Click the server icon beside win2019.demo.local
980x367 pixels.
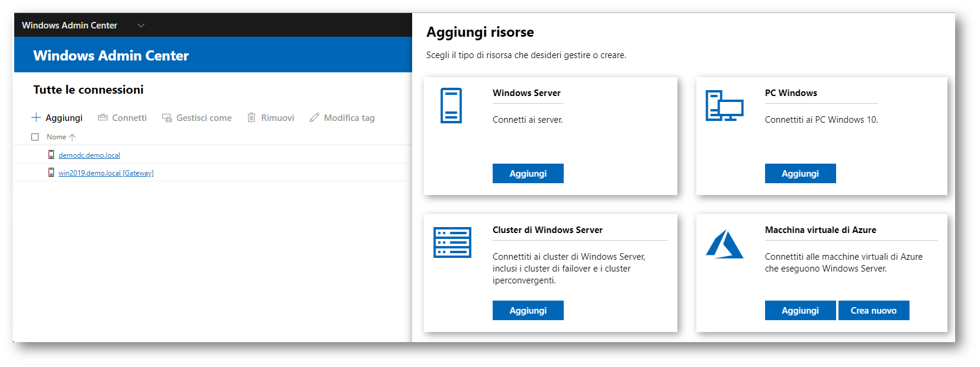52,173
